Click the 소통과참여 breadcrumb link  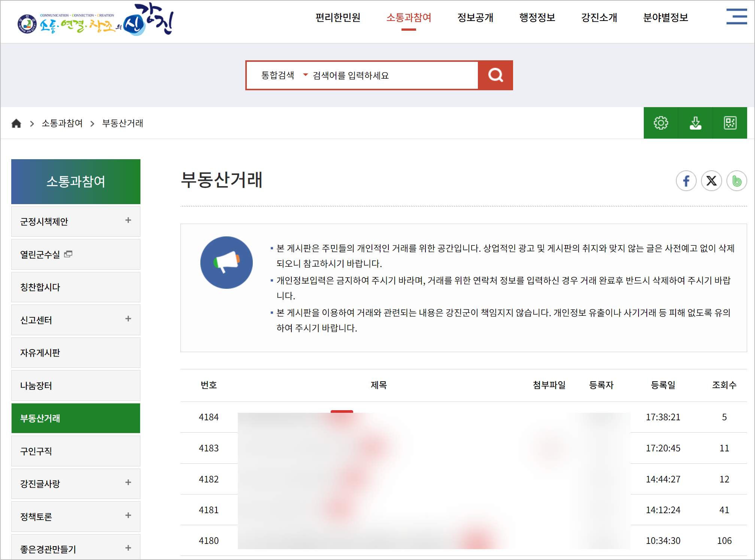coord(62,123)
